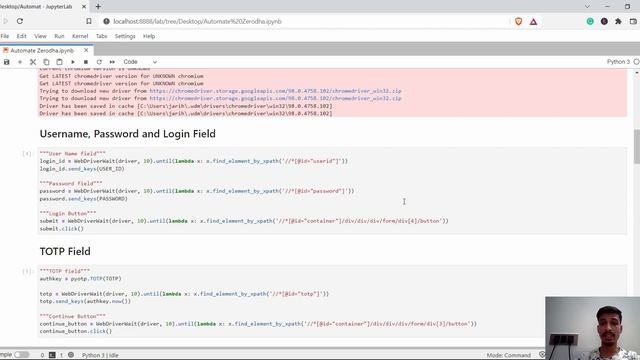Image resolution: width=640 pixels, height=360 pixels.
Task: Open the first chromedriver_win32.zip download link
Action: [x=275, y=91]
